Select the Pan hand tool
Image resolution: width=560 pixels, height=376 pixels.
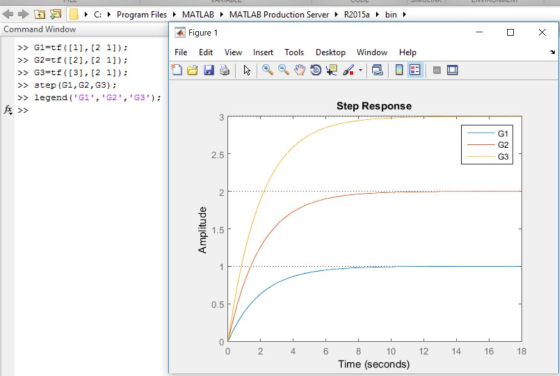300,70
